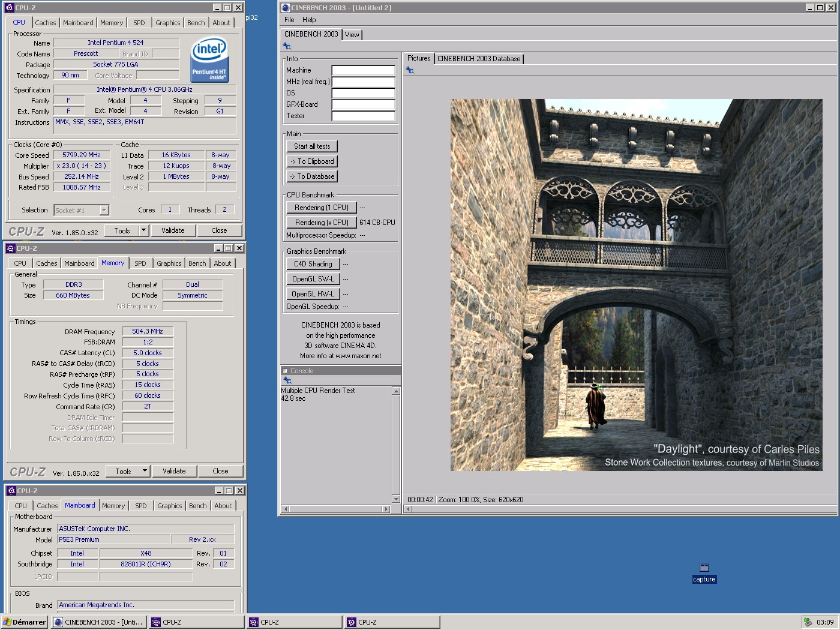Open Memory tab in Mainboard CPU-Z window

click(x=113, y=506)
